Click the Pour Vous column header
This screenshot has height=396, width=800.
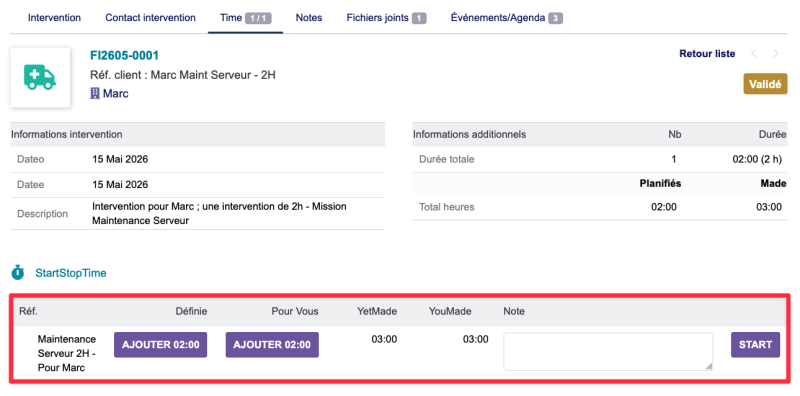(295, 311)
